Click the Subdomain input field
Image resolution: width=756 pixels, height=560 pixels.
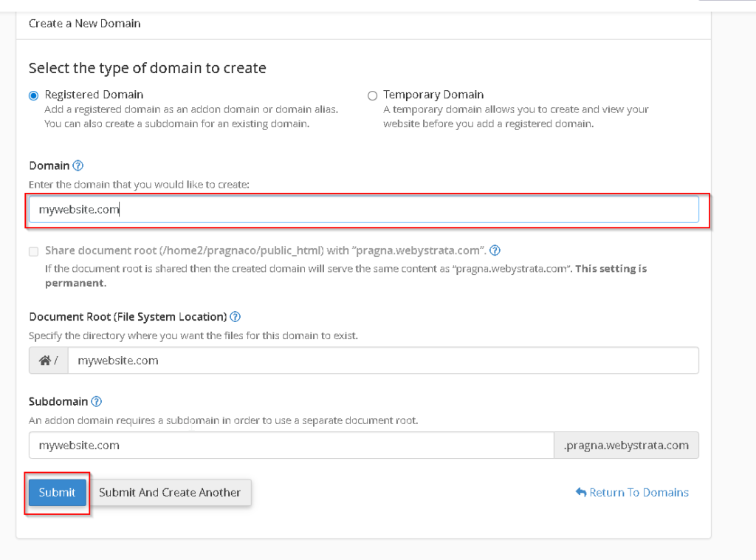[291, 445]
